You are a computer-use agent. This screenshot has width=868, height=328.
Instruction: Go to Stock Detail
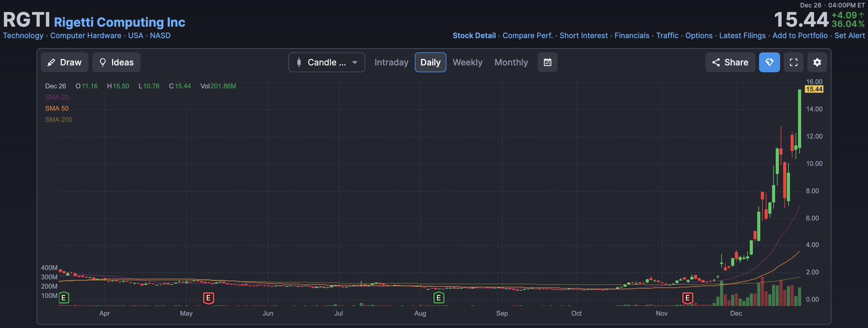(474, 35)
